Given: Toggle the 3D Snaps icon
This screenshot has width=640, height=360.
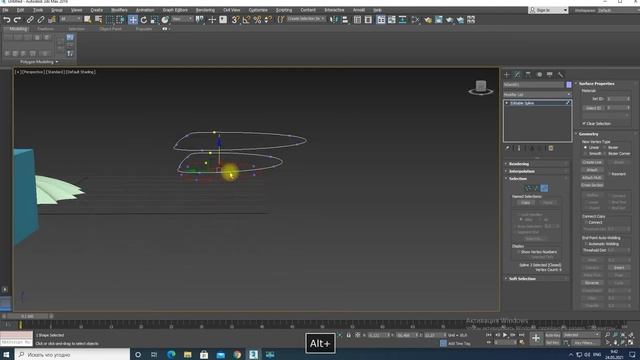Looking at the screenshot, I should click(x=236, y=20).
